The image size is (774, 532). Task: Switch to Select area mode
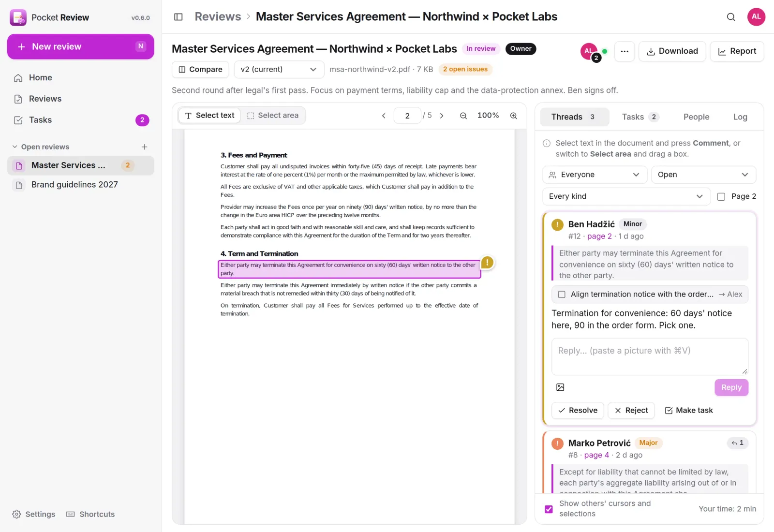(273, 116)
